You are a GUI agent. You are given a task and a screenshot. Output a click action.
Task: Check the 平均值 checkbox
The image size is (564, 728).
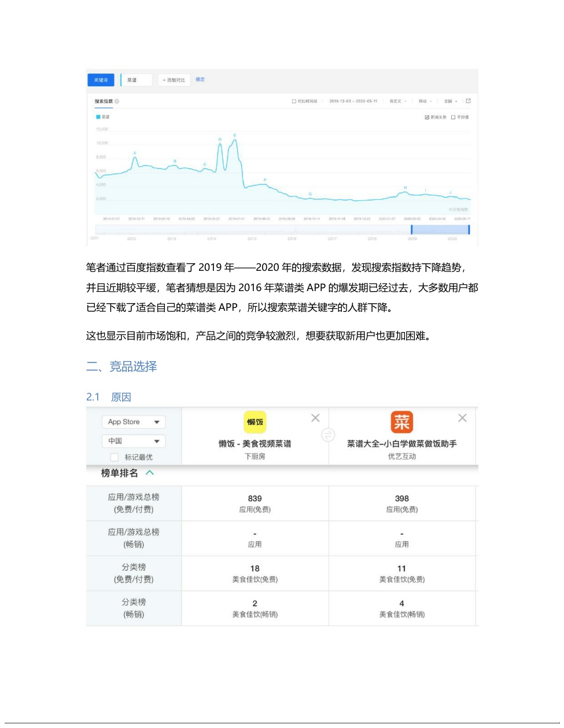coord(453,117)
